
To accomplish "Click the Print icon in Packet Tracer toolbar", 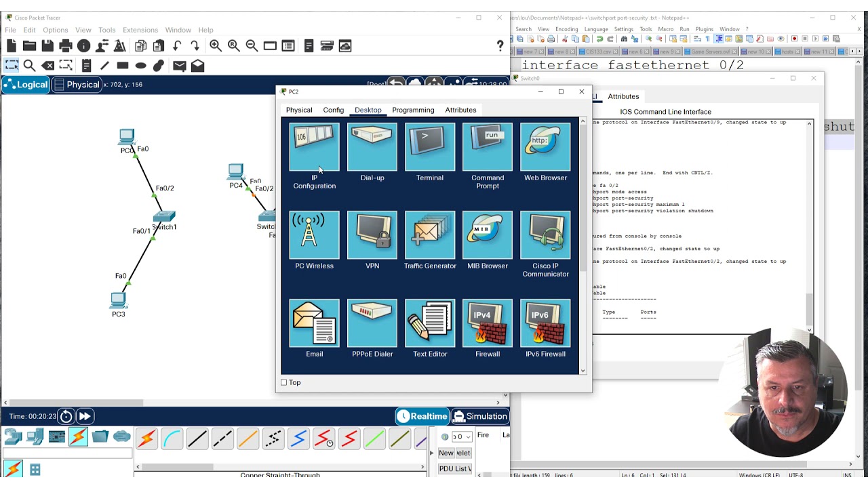I will tap(66, 46).
